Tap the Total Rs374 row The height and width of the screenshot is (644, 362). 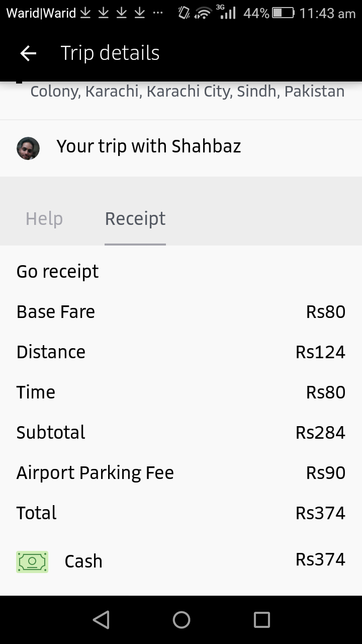(x=181, y=513)
